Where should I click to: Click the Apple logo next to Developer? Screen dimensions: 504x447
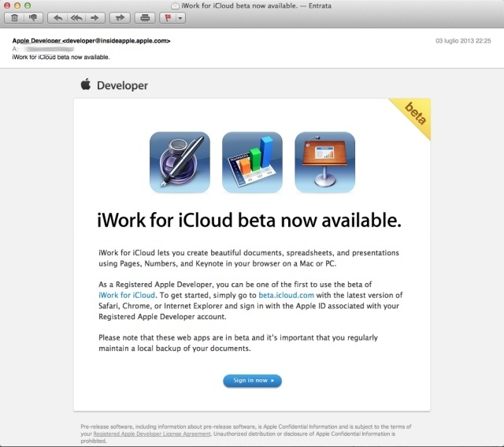point(86,84)
